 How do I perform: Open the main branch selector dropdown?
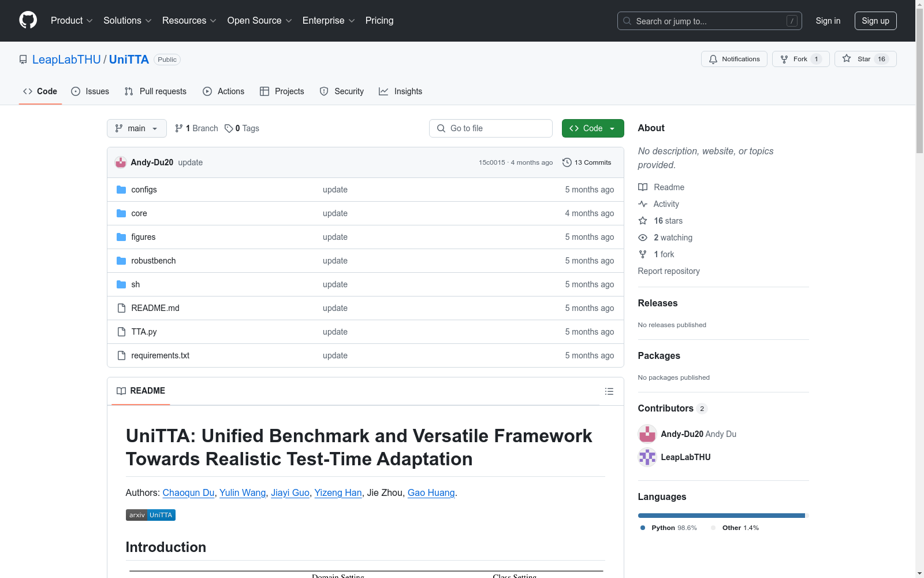pyautogui.click(x=137, y=128)
